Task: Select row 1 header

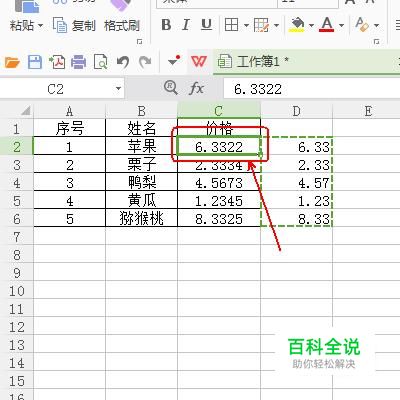Action: tap(17, 129)
